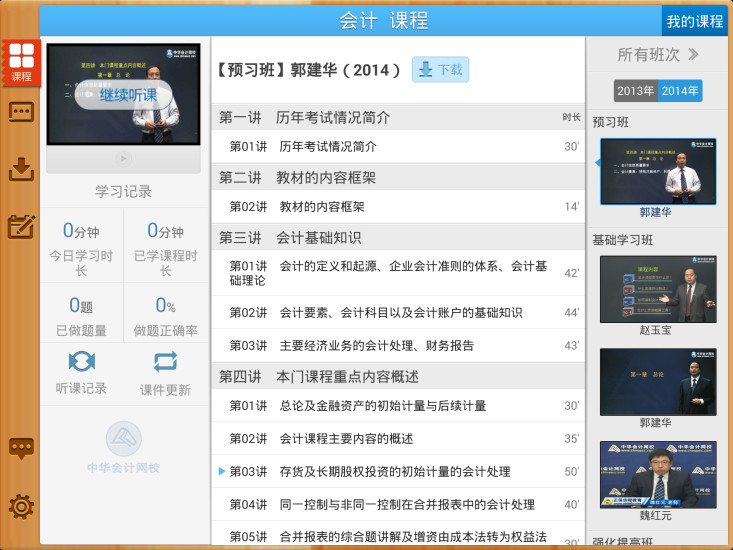This screenshot has height=550, width=733.
Task: Click the play icon under video preview
Action: click(123, 159)
